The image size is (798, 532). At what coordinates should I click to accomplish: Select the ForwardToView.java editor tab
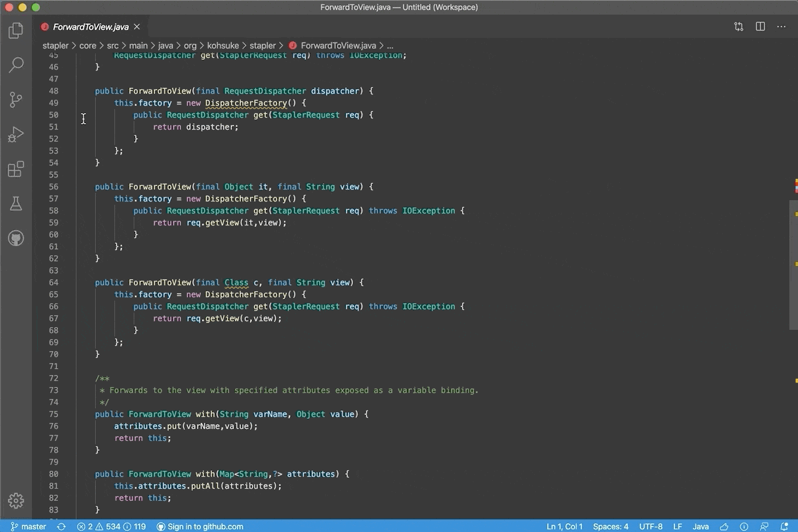click(x=90, y=27)
